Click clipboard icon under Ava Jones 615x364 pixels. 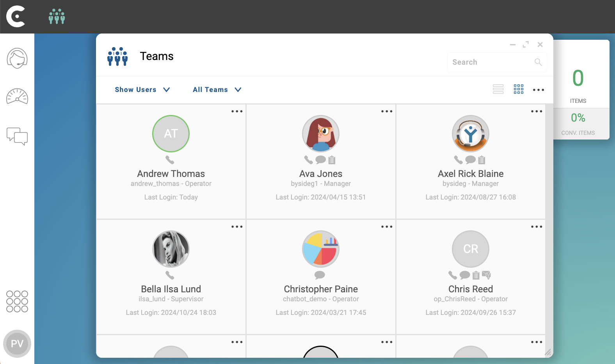pos(332,160)
